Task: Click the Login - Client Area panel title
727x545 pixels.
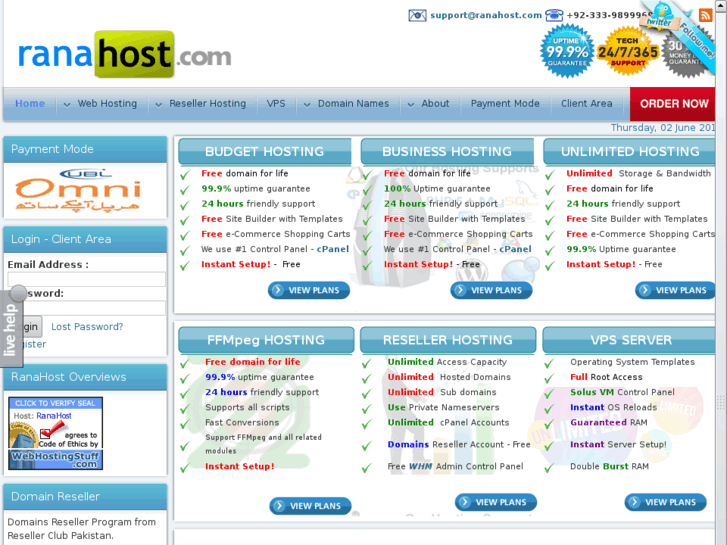Action: pyautogui.click(x=61, y=239)
